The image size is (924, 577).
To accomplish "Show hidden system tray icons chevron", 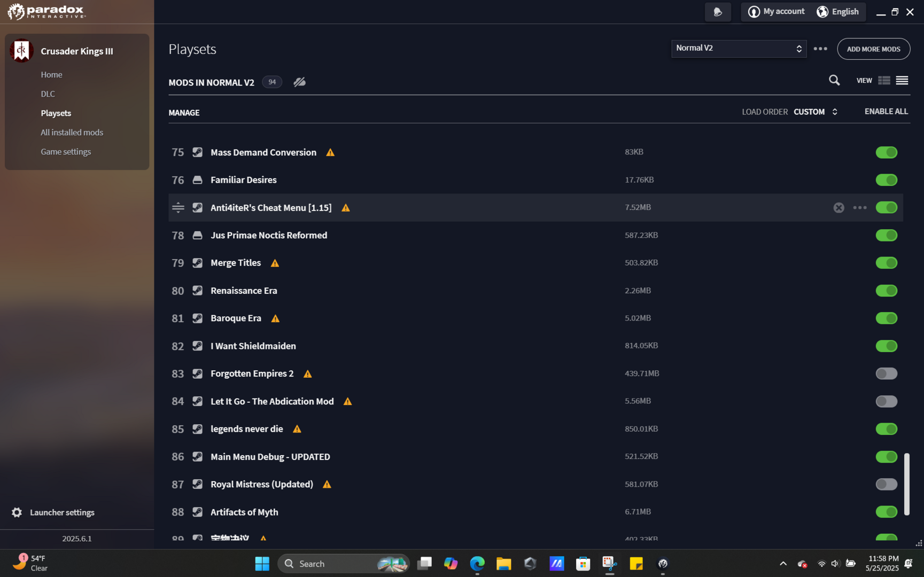I will point(783,564).
